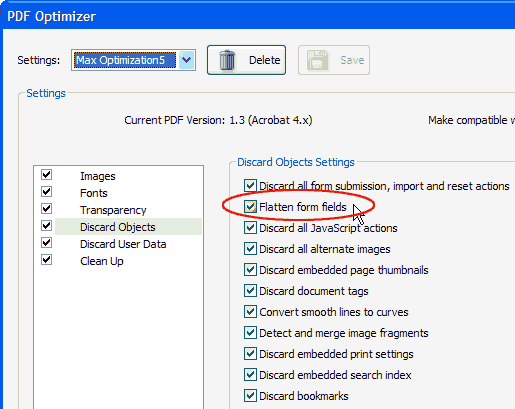
Task: Toggle the Discard Objects panel checkbox
Action: [47, 226]
